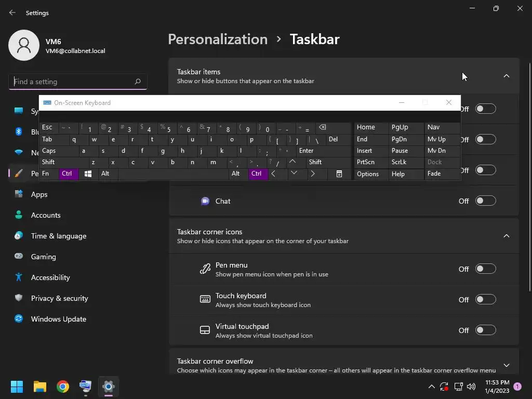Screen dimensions: 532x399
Task: Click the Caps key on the On-Screen Keyboard
Action: (59, 151)
